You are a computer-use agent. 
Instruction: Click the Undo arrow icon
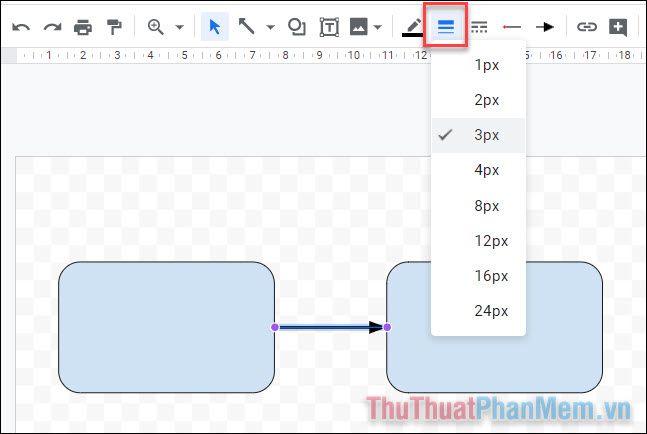pyautogui.click(x=21, y=27)
